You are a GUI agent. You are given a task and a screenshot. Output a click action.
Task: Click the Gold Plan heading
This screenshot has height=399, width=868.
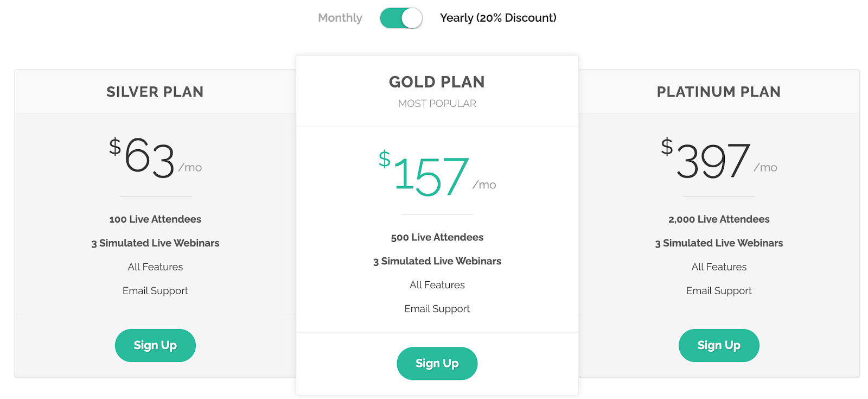tap(437, 82)
